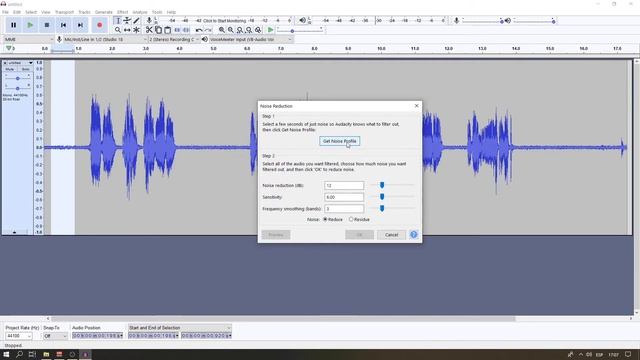640x360 pixels.
Task: Click the playback meter speaker icon
Action: [302, 20]
